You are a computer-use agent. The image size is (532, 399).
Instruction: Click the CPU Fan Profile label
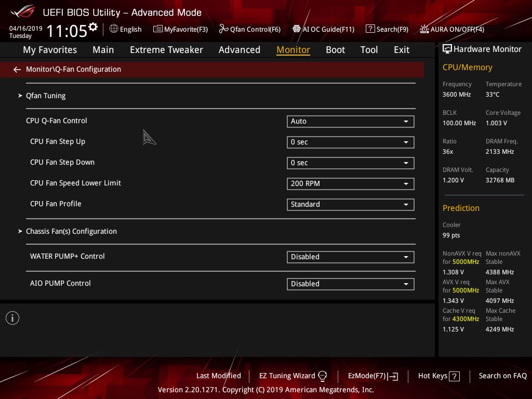(x=56, y=204)
